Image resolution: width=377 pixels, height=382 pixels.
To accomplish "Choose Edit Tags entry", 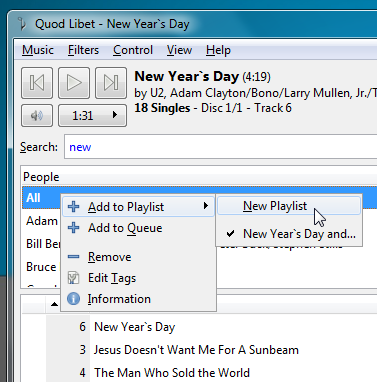I will tap(138, 278).
